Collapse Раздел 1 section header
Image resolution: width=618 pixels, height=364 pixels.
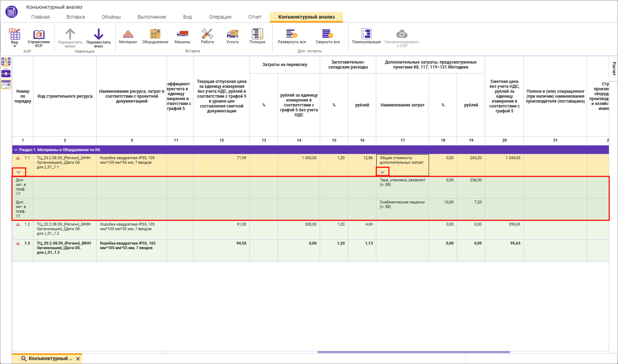coord(16,150)
